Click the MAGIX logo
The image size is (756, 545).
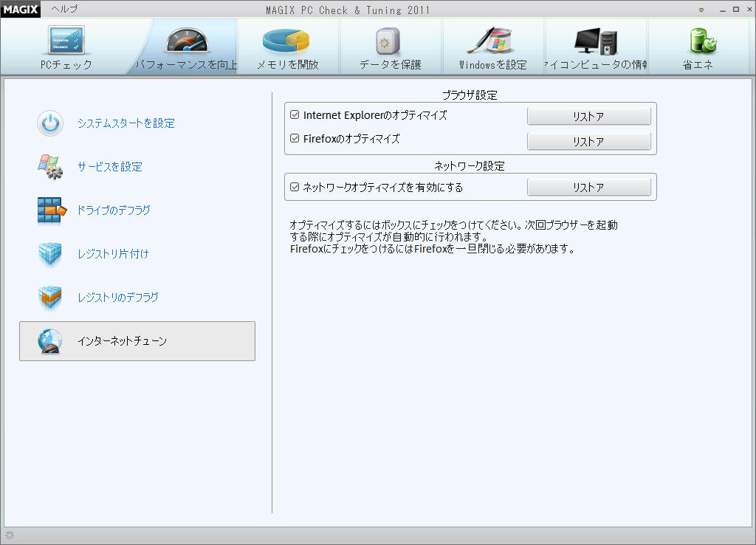coord(21,9)
